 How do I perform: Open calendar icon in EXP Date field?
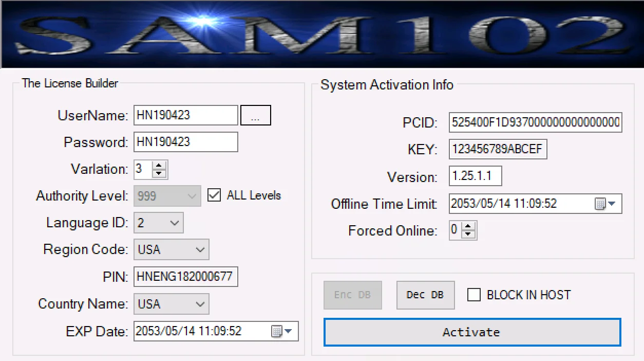pos(281,332)
